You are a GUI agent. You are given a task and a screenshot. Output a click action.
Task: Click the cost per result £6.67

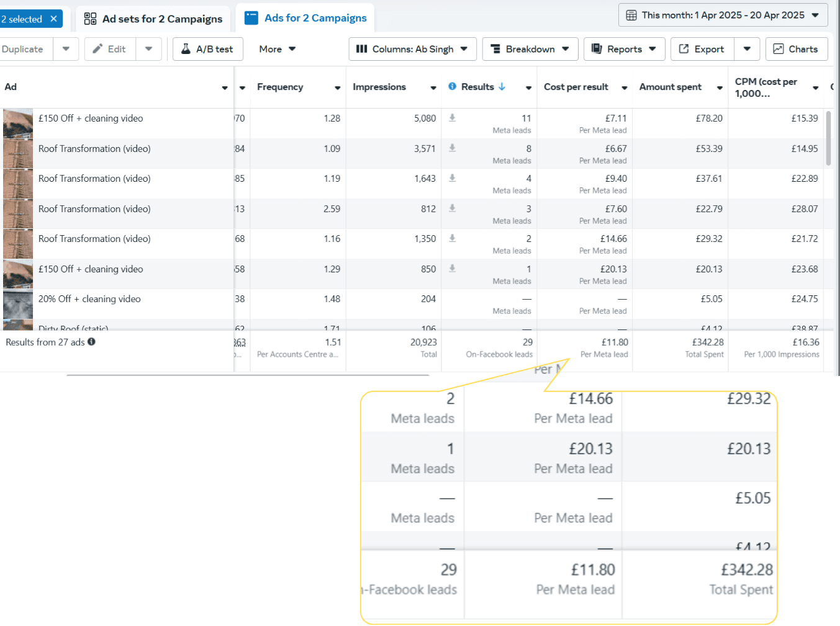pos(616,148)
